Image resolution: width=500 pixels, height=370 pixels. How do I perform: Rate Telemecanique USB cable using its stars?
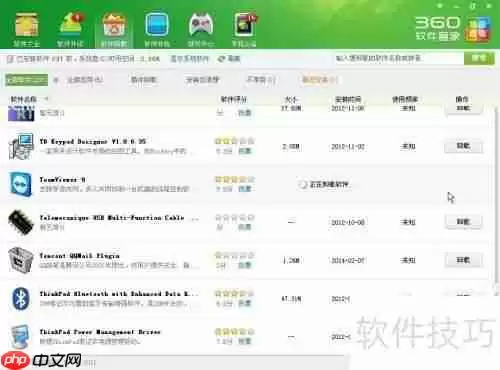pyautogui.click(x=234, y=218)
